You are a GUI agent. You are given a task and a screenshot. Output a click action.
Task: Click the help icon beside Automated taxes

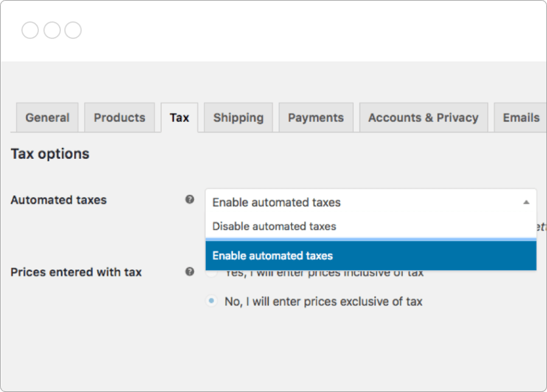click(190, 200)
